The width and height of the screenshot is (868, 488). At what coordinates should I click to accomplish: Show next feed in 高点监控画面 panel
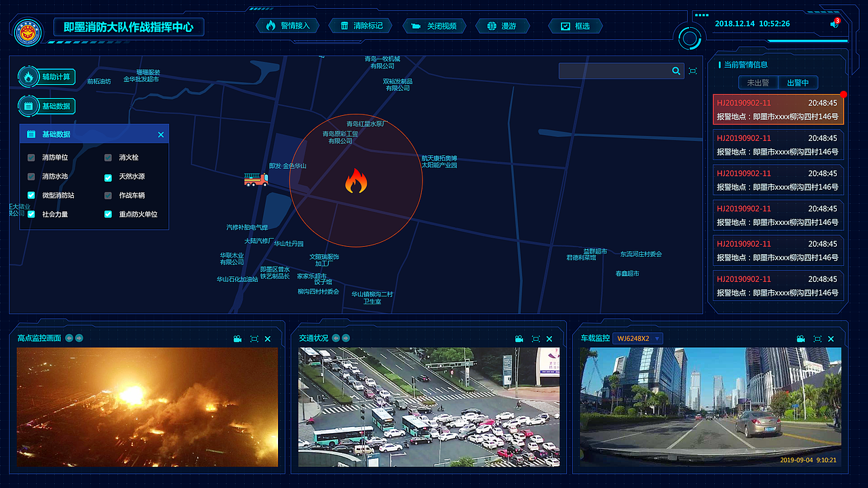(x=79, y=338)
